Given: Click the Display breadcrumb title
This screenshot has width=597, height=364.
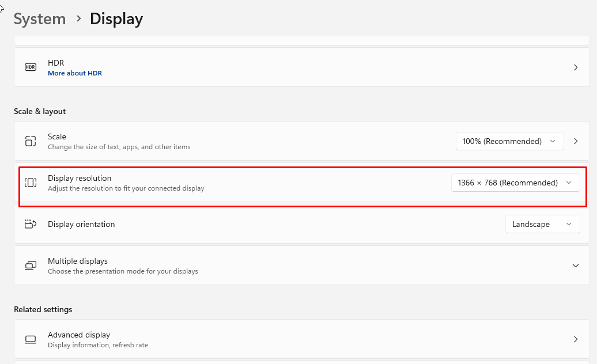Looking at the screenshot, I should coord(116,18).
